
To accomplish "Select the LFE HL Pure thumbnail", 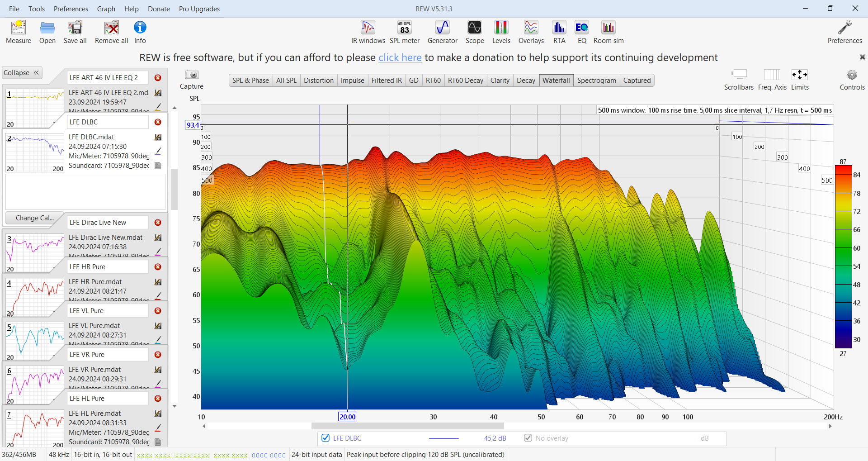I will [x=35, y=428].
